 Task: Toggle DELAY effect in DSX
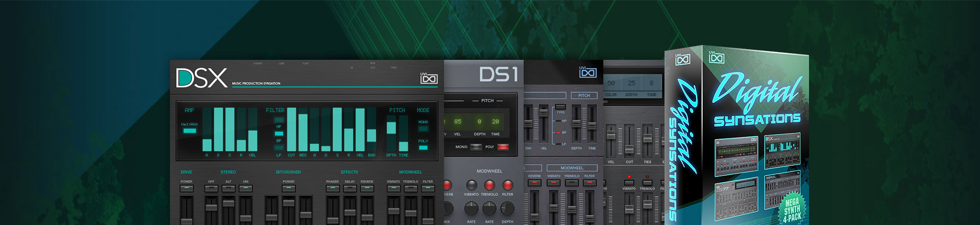[350, 188]
